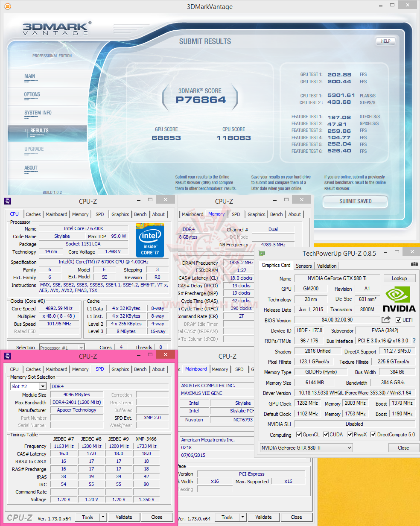Screen dimensions: 420x526
Task: Click the 3DMark score P76864
Action: pyautogui.click(x=201, y=100)
